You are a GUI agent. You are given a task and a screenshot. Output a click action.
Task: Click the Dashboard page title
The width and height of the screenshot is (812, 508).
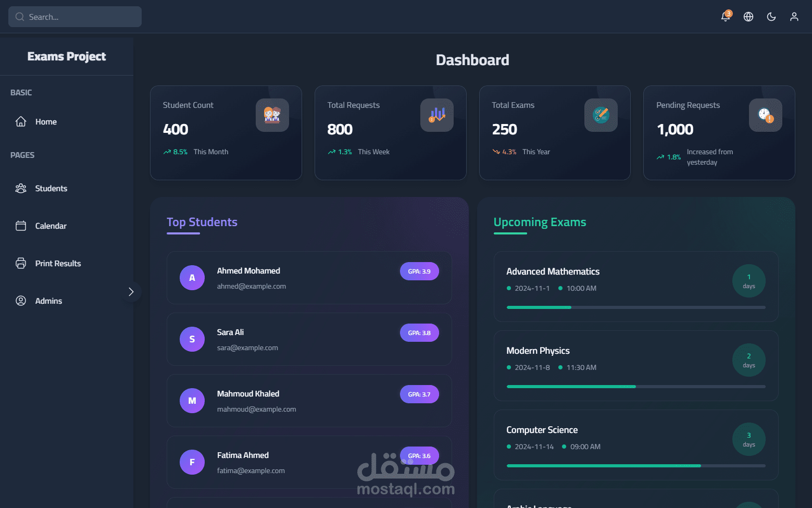[472, 60]
